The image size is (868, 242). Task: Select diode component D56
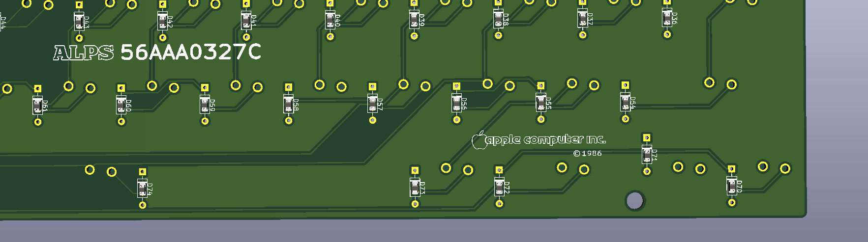point(456,103)
